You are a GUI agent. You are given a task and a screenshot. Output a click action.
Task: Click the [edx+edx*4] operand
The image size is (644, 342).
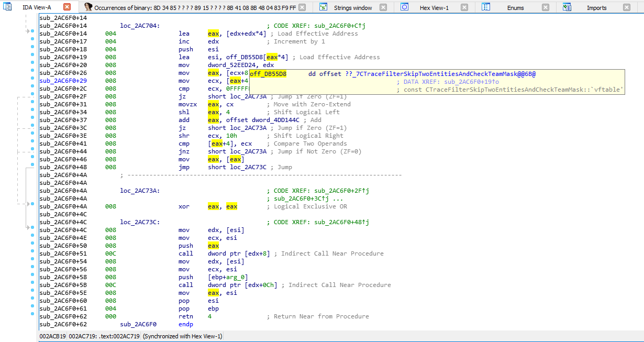246,34
